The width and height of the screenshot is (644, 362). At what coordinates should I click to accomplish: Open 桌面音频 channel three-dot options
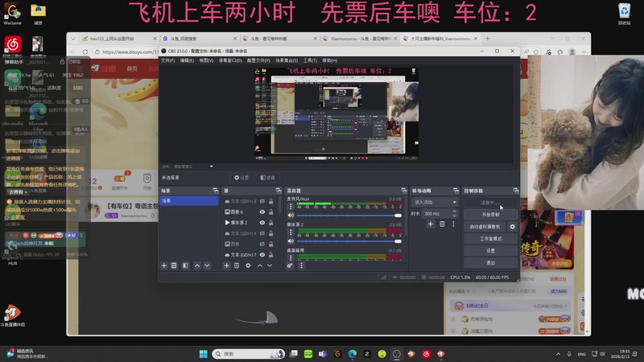pos(291,257)
